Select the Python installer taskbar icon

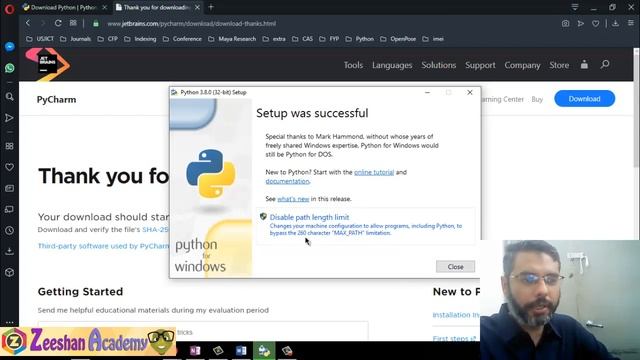[x=264, y=351]
